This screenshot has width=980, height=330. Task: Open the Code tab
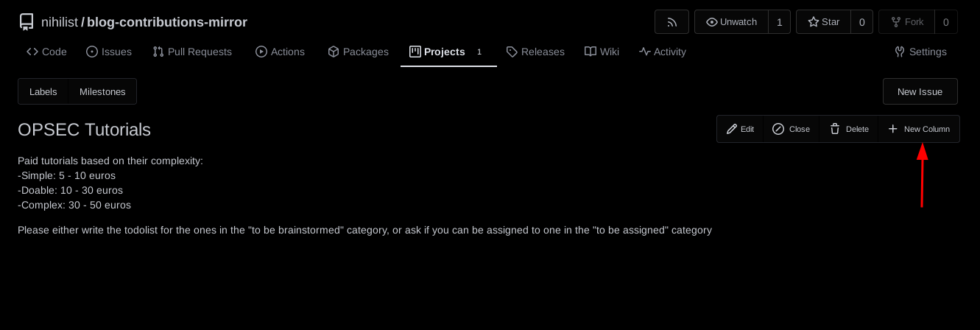46,52
